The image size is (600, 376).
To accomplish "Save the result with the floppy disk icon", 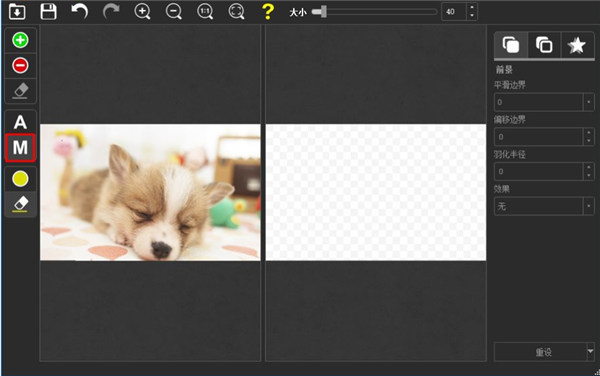I will (49, 11).
